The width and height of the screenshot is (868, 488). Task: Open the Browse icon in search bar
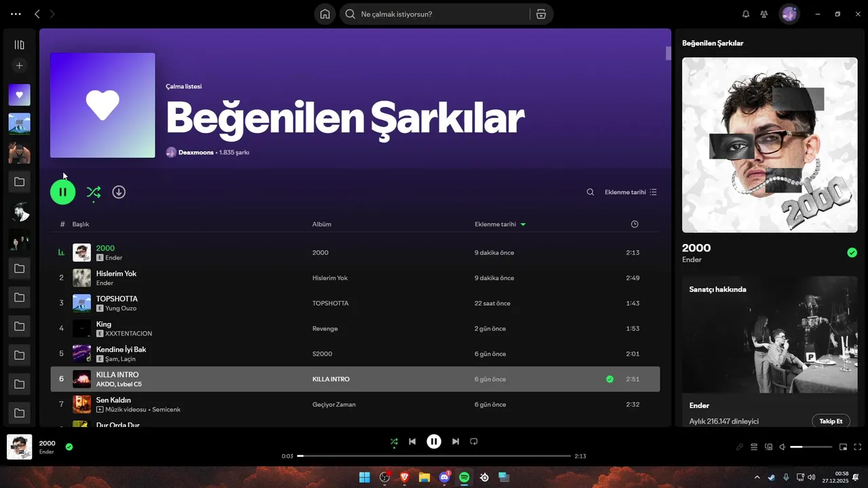(540, 14)
